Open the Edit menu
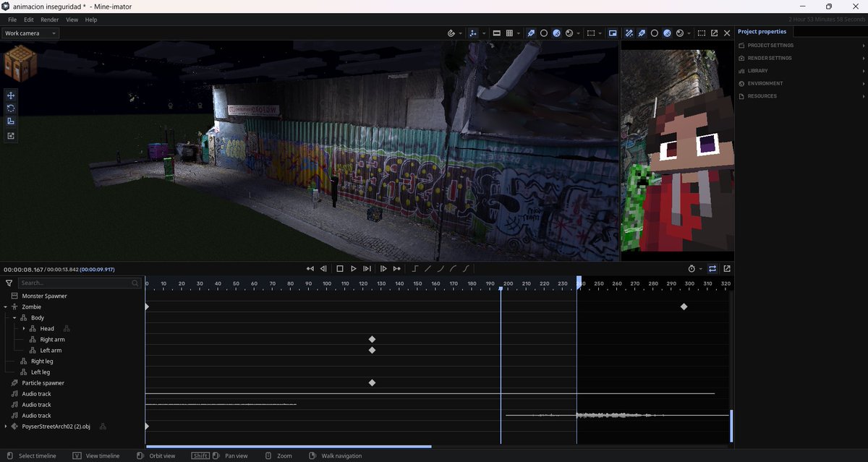The width and height of the screenshot is (868, 462). 29,20
